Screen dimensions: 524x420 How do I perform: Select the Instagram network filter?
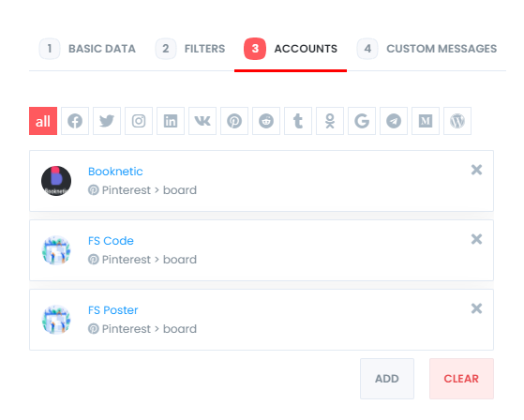[139, 121]
